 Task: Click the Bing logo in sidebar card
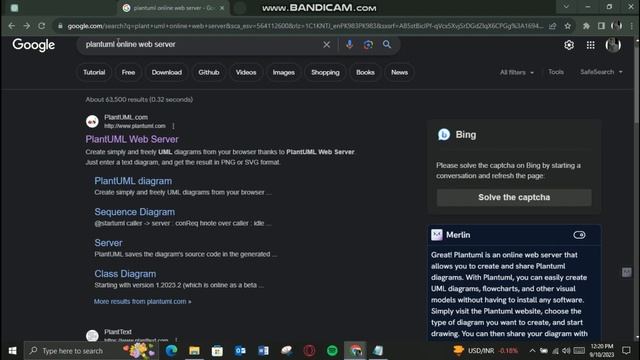[444, 134]
